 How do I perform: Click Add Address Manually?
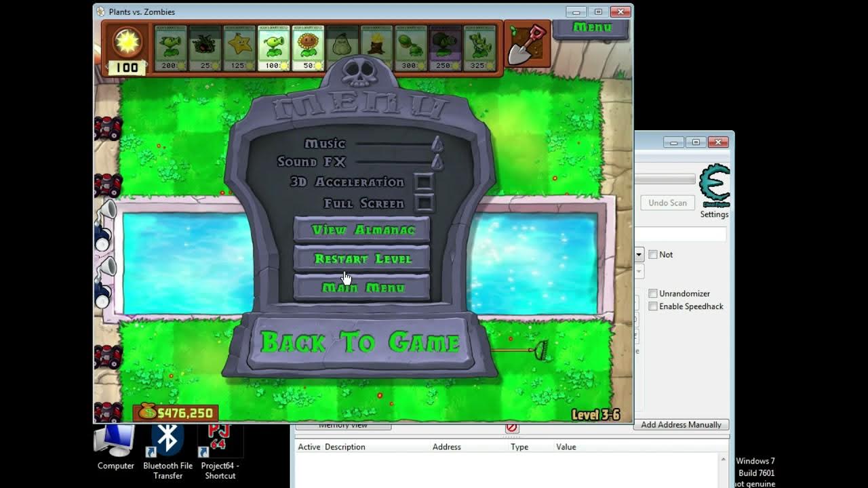pos(681,425)
